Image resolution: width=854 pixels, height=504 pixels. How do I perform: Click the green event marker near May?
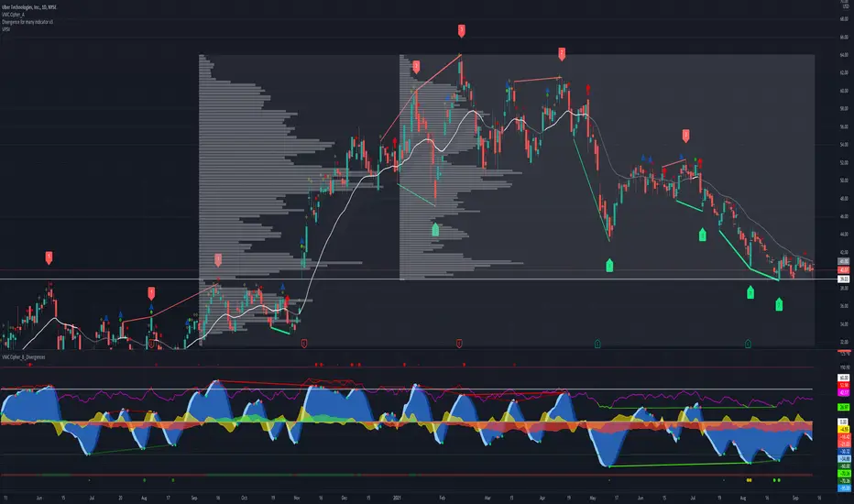tap(597, 344)
